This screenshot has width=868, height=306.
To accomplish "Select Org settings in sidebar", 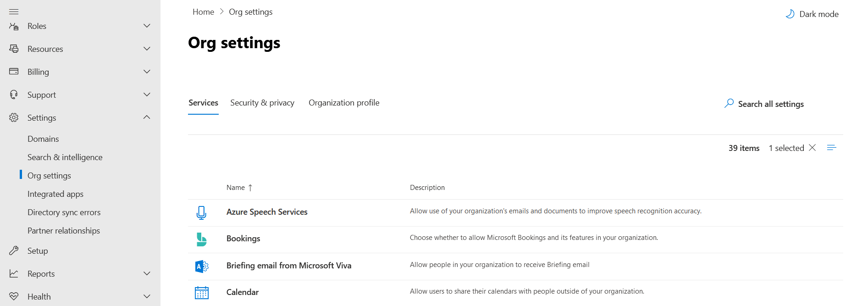I will coord(49,176).
